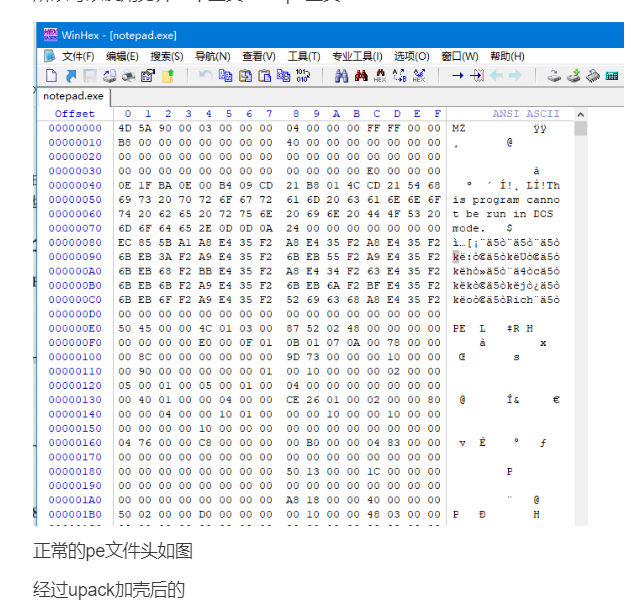Click hex byte B8 at start of row 00000010
This screenshot has width=627, height=611.
coord(125,143)
